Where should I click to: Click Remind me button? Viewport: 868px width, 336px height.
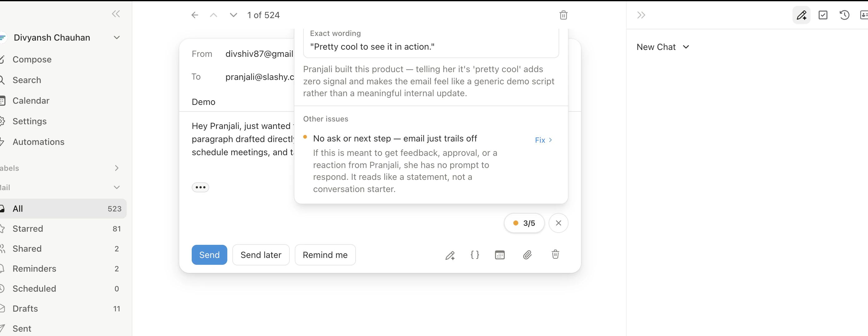point(325,255)
